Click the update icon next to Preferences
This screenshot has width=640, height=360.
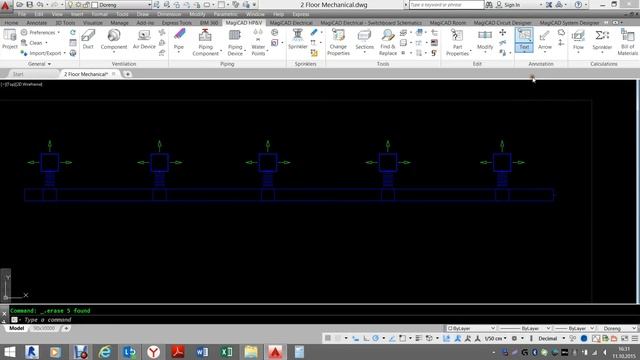[73, 32]
